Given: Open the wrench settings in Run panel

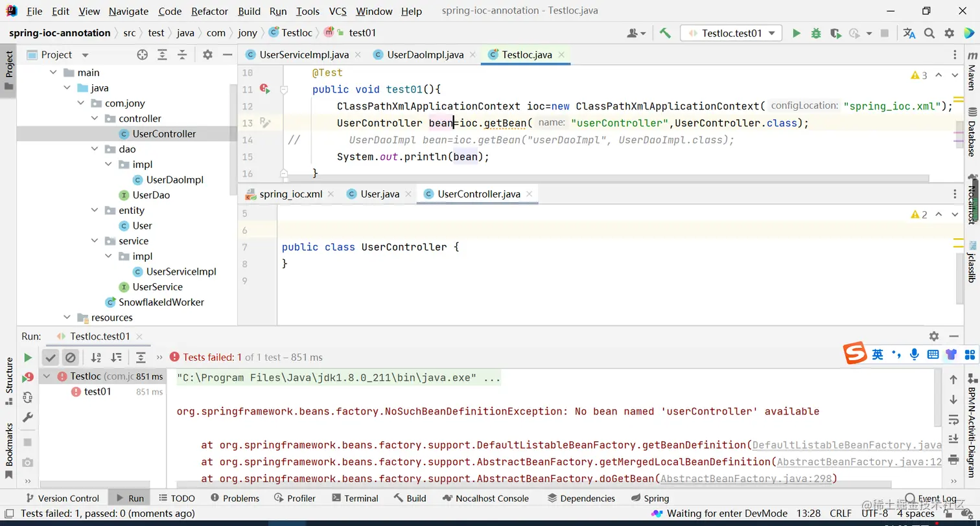Looking at the screenshot, I should tap(28, 417).
